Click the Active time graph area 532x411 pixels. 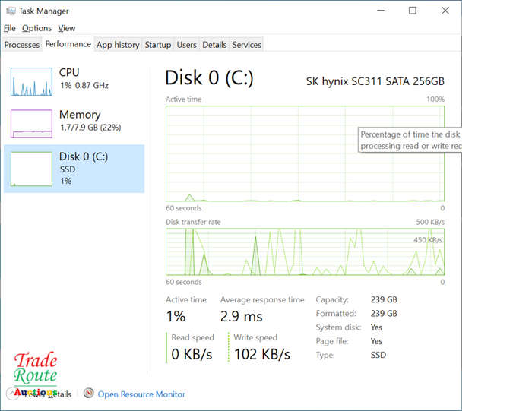coord(305,153)
